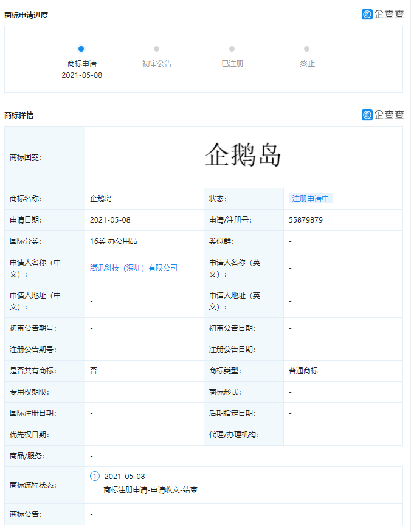
Task: Click flow entry 商标注册申请-申请收文-结束
Action: 150,490
